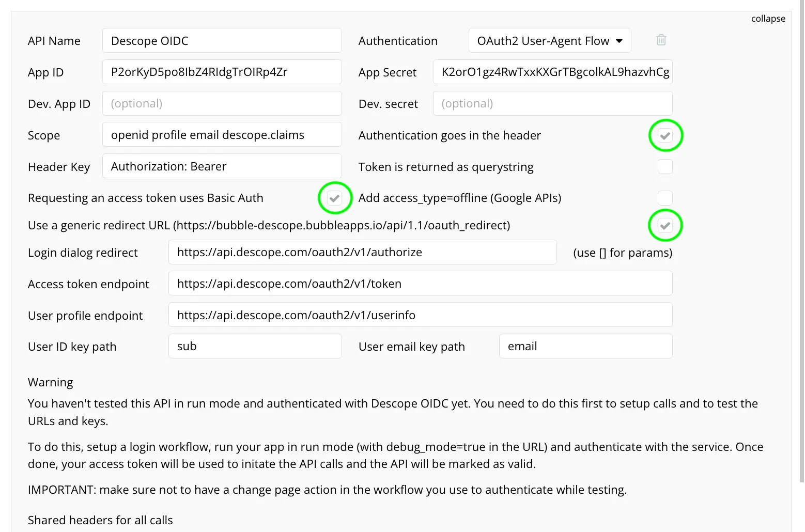The width and height of the screenshot is (805, 532).
Task: Click the Header Key Authorization Bearer field
Action: pos(222,166)
